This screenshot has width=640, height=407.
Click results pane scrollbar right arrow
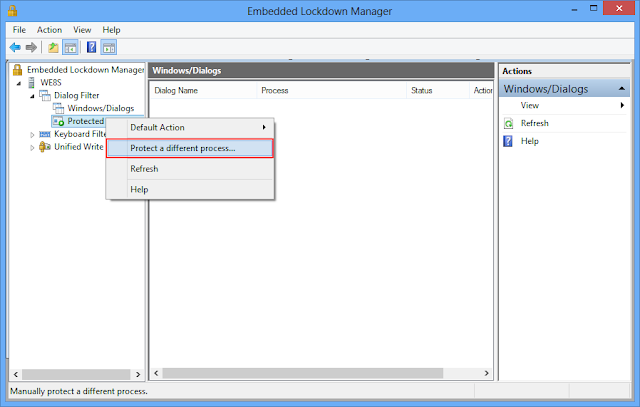point(486,373)
